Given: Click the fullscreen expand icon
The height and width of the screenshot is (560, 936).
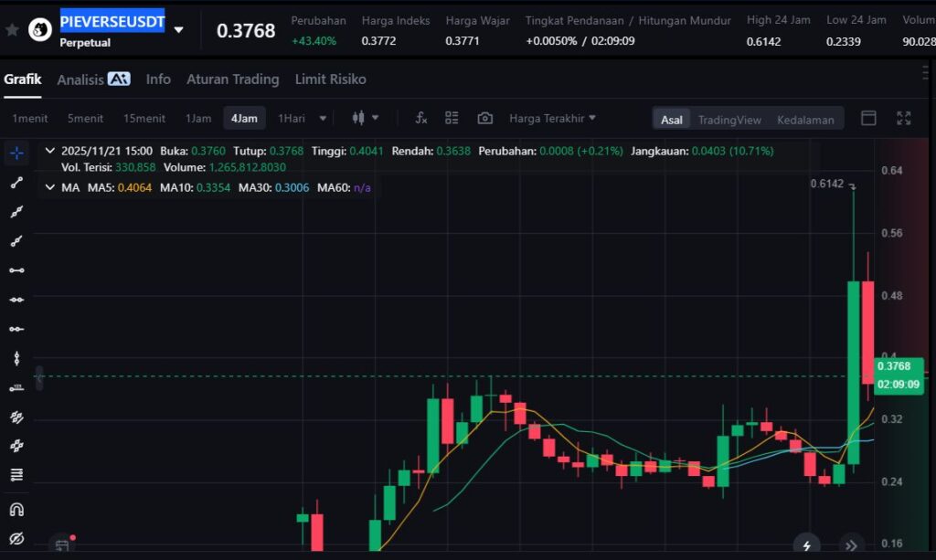Looking at the screenshot, I should (903, 118).
